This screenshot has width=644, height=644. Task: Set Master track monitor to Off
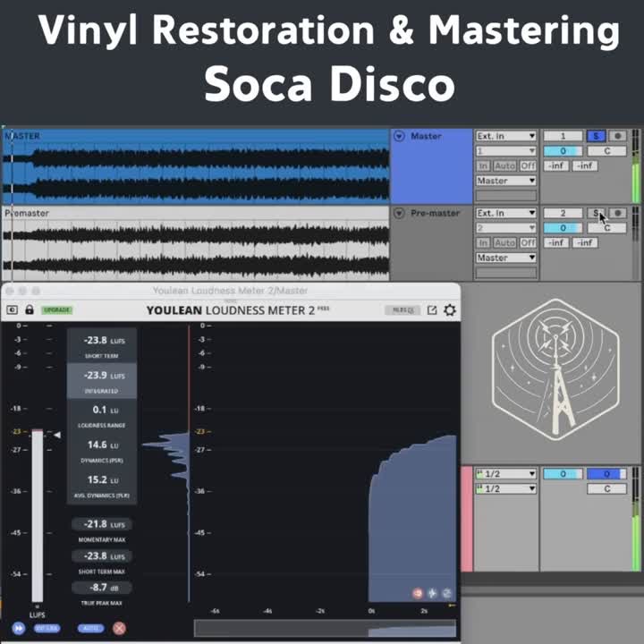pos(528,165)
